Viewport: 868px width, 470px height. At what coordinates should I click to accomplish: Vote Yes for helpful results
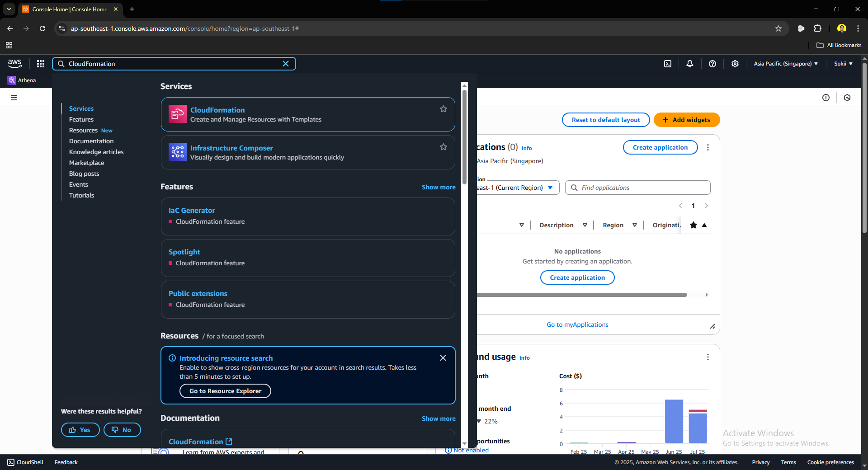coord(80,430)
